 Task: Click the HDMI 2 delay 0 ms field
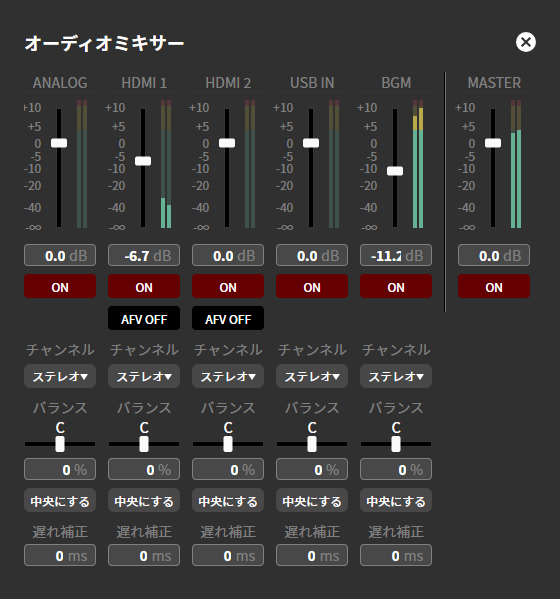pos(228,555)
